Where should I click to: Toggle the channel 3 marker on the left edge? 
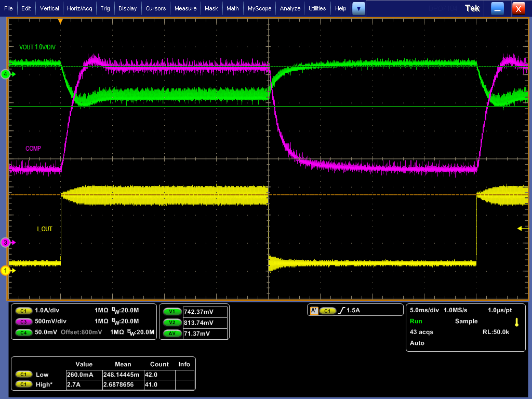click(5, 242)
